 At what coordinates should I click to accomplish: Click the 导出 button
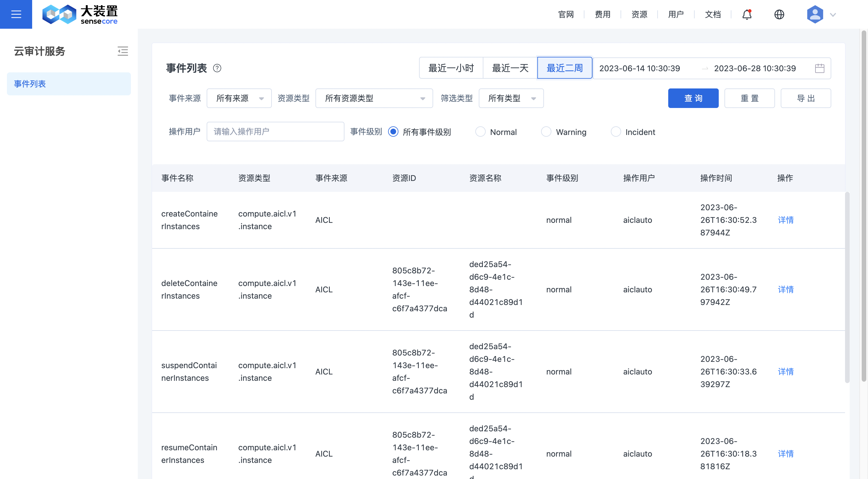pyautogui.click(x=806, y=98)
